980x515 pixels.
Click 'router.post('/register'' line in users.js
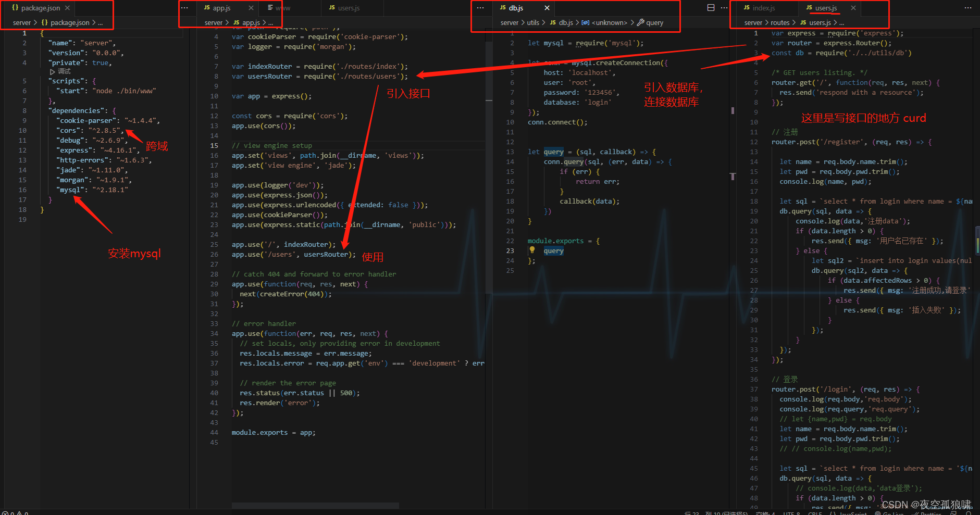click(x=852, y=142)
